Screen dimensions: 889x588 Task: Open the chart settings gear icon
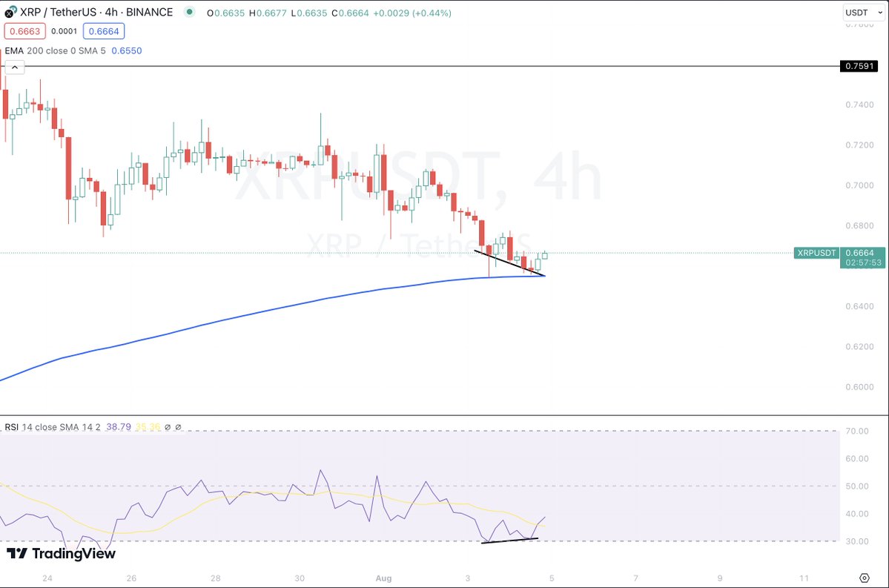click(x=864, y=578)
